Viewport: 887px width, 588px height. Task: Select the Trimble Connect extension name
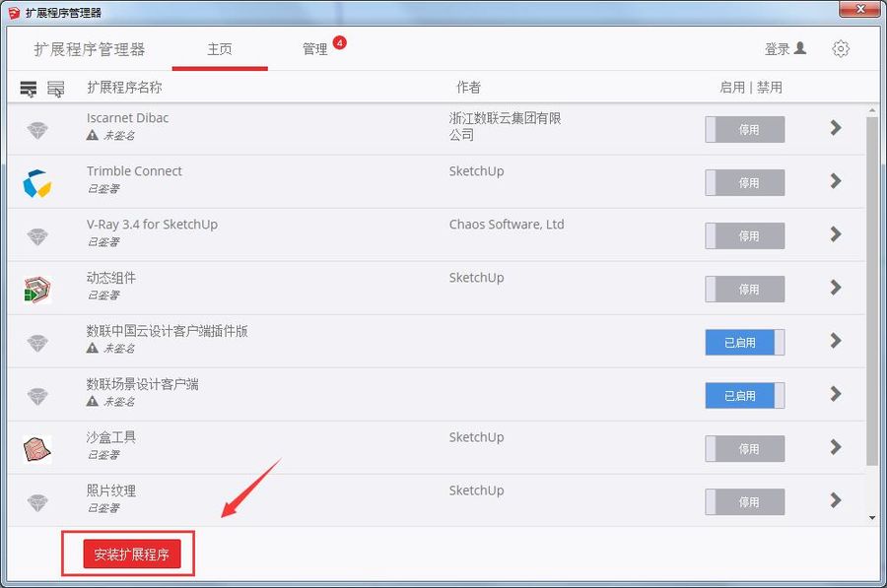pyautogui.click(x=134, y=170)
